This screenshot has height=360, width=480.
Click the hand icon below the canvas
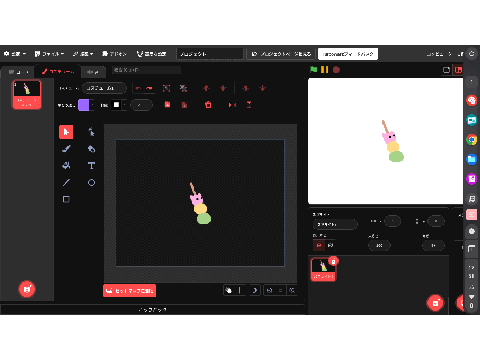[x=228, y=290]
